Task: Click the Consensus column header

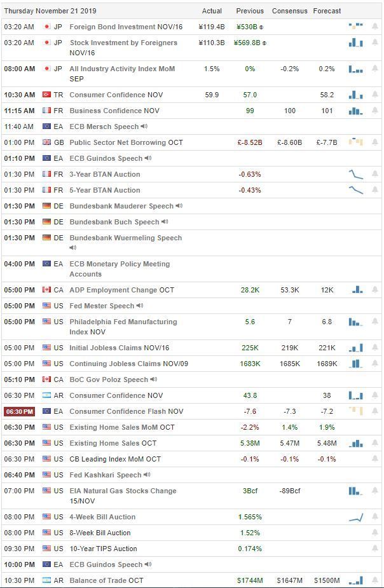Action: click(289, 11)
